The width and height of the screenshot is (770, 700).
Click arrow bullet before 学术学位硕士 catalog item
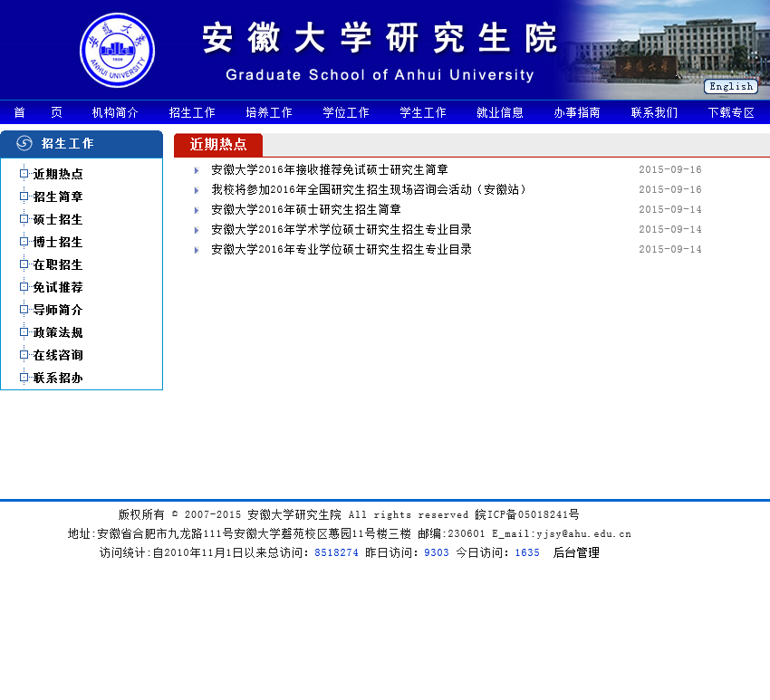(197, 230)
